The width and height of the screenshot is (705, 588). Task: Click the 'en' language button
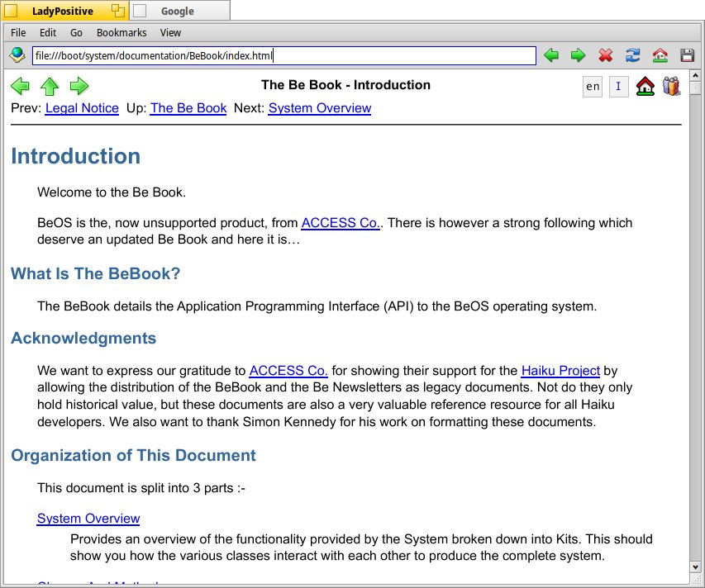coord(593,86)
